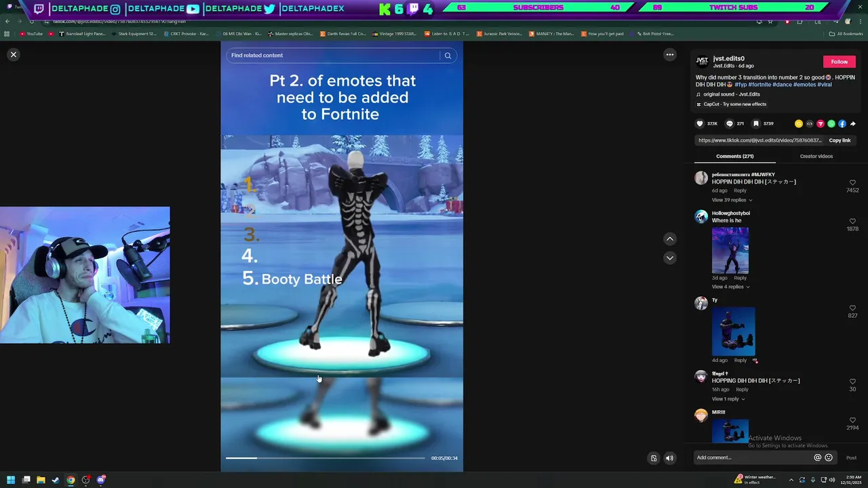
Task: Open the Windows Start menu
Action: pos(11,480)
